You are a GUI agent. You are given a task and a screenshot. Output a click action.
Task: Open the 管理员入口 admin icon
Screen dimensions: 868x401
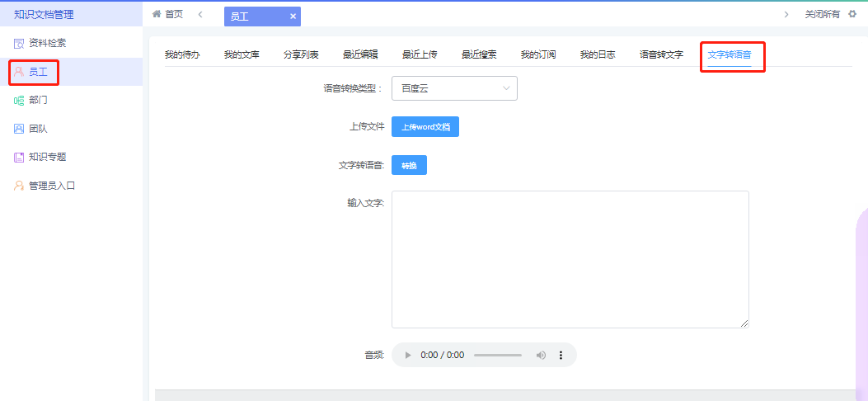[19, 186]
